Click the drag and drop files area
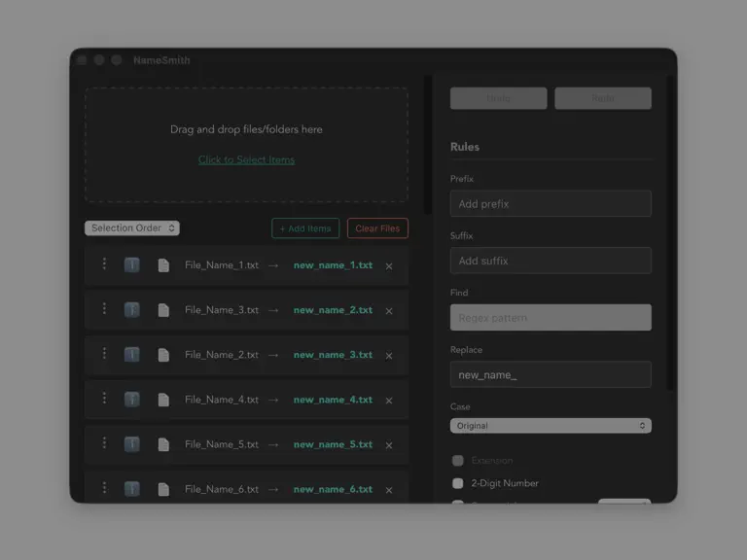Screen dimensions: 747x560 point(246,145)
